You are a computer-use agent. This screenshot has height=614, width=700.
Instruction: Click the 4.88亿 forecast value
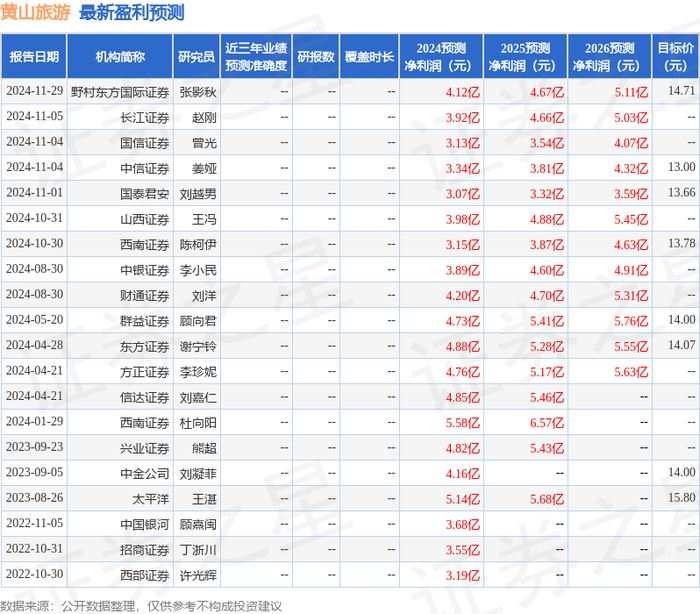tap(547, 220)
